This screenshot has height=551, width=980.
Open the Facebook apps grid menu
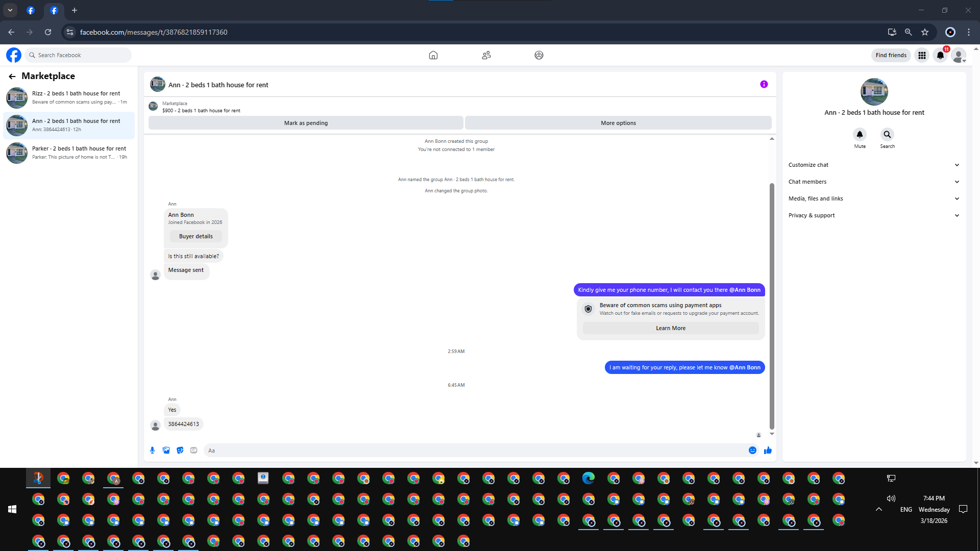(x=922, y=55)
